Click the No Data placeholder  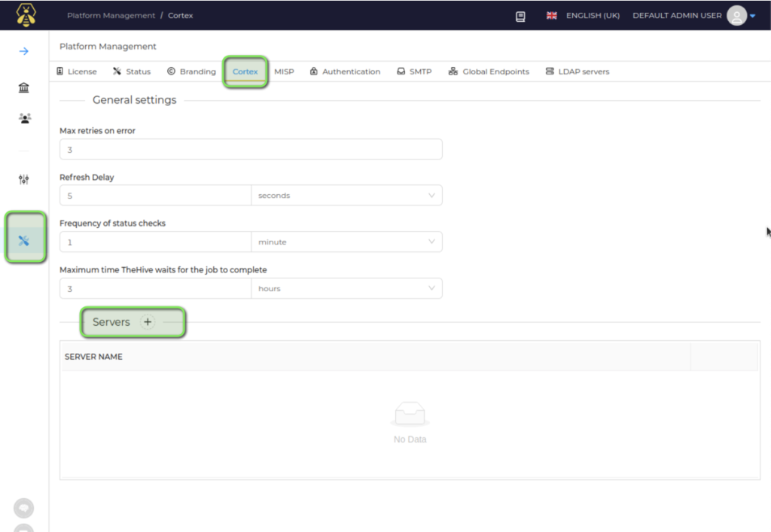[x=410, y=422]
